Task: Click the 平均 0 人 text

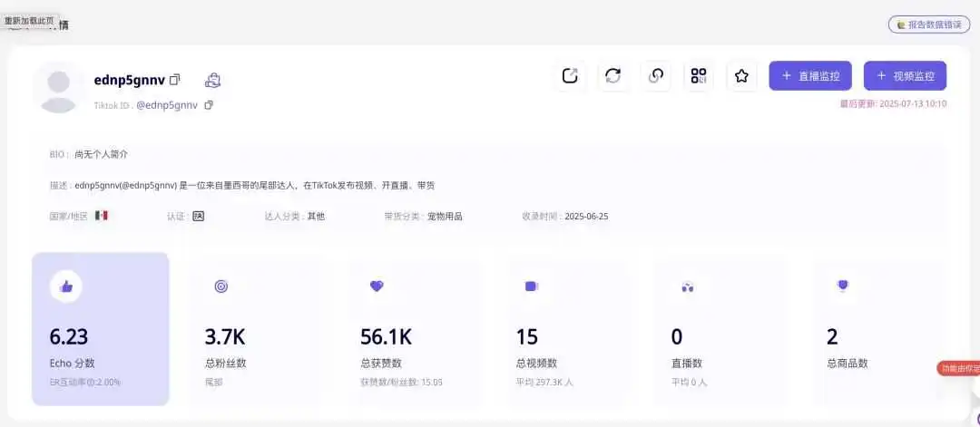Action: click(690, 382)
